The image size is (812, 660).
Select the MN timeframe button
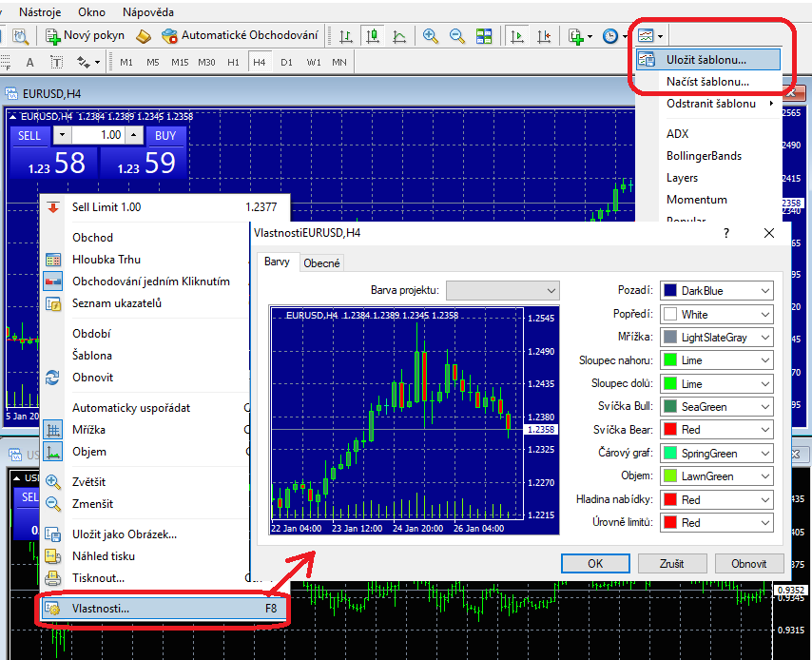[x=339, y=62]
